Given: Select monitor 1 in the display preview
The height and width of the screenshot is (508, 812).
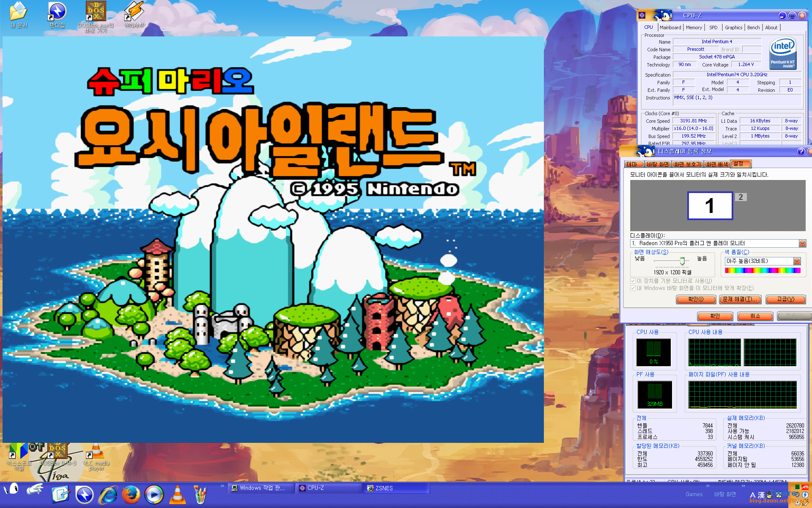Looking at the screenshot, I should tap(710, 206).
